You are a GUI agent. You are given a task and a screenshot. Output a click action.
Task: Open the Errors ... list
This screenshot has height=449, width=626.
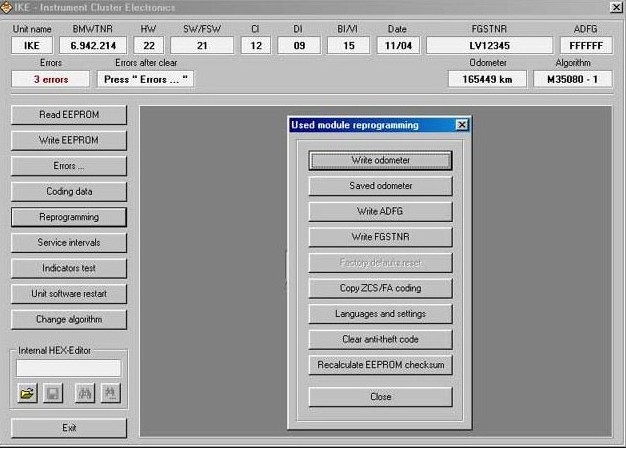(x=69, y=166)
